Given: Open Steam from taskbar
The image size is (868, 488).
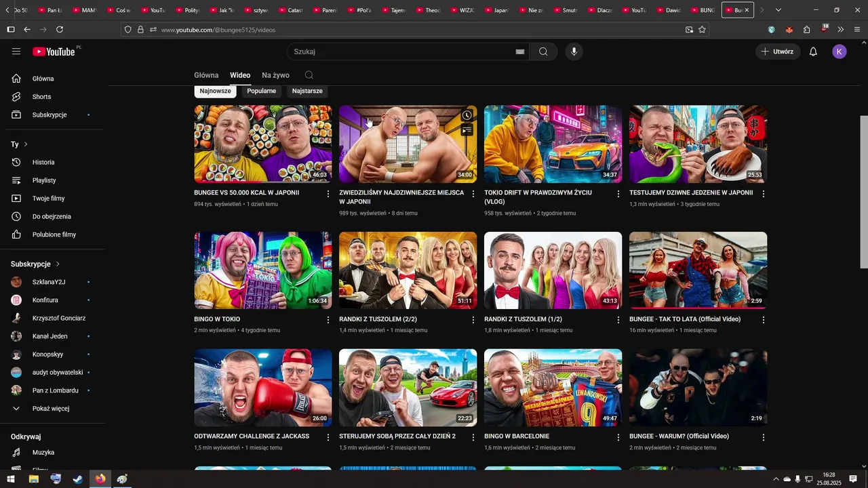Looking at the screenshot, I should pyautogui.click(x=78, y=479).
